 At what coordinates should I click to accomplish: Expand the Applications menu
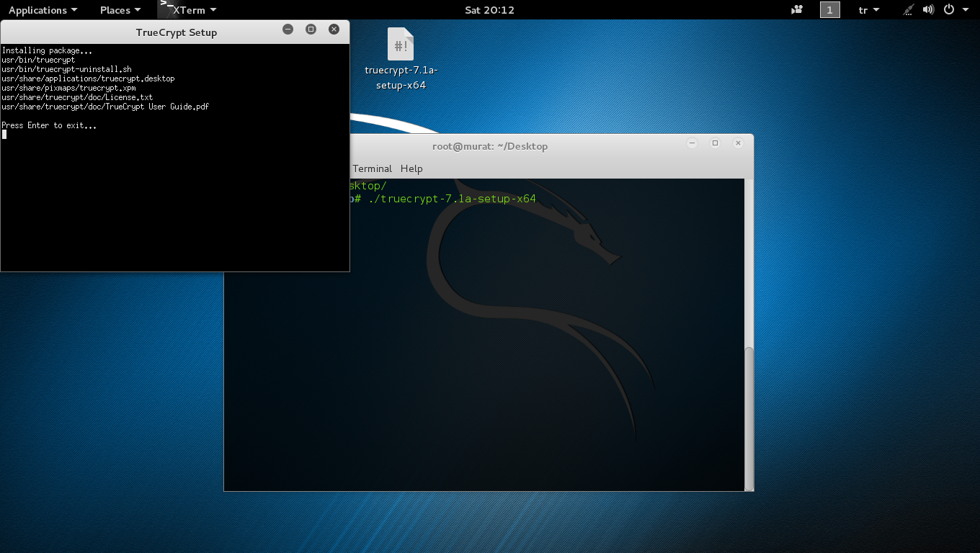point(43,10)
